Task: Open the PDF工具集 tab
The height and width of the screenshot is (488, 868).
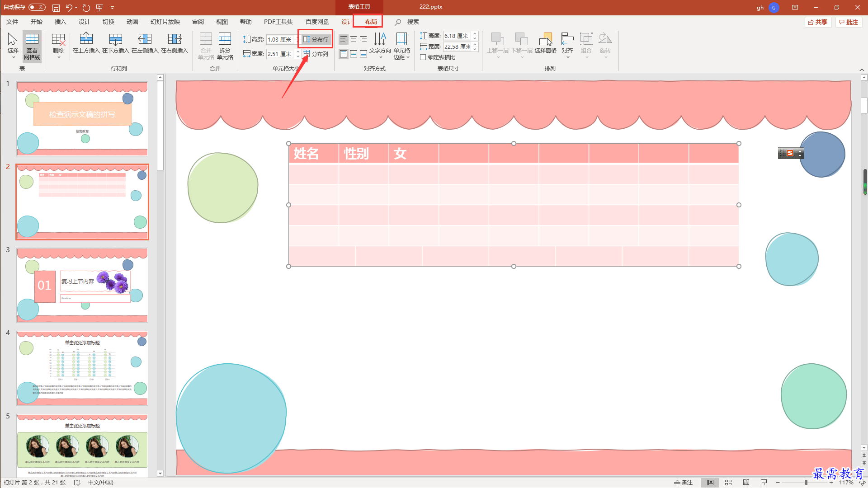Action: pos(278,22)
